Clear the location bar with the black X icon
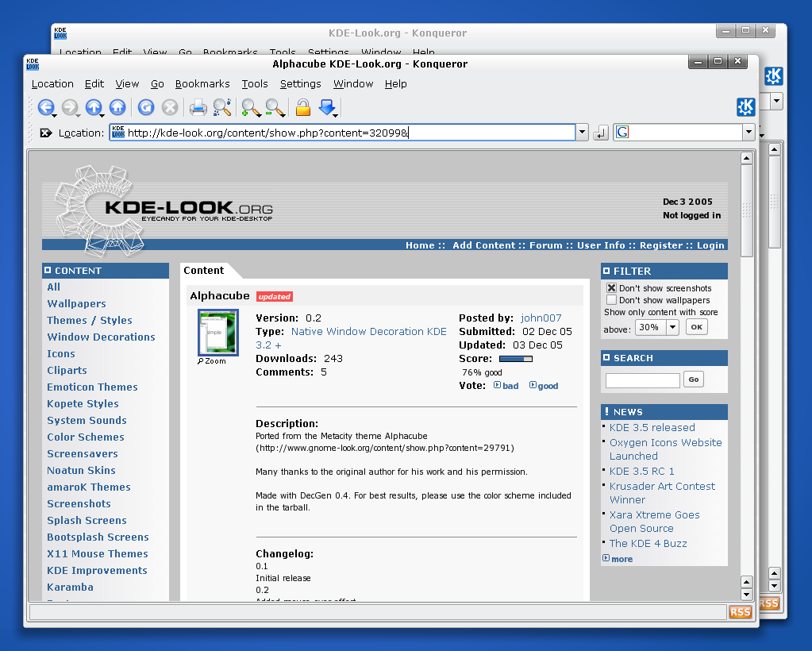The height and width of the screenshot is (651, 812). [45, 133]
